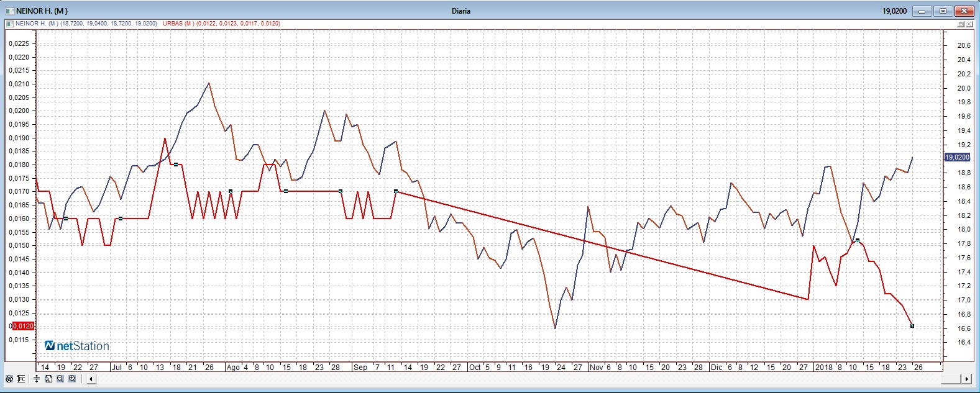The image size is (980, 393).
Task: Click the refresh chart icon in bottom toolbar
Action: tap(9, 379)
